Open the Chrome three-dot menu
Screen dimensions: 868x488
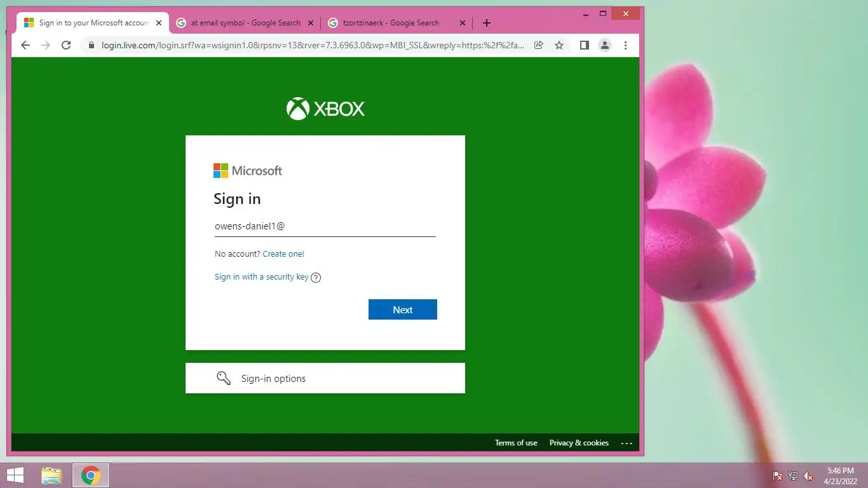click(x=626, y=45)
